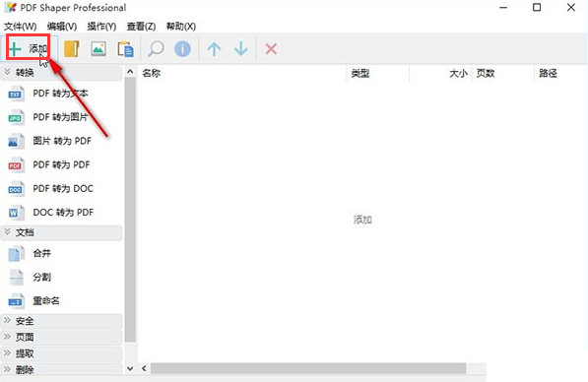
Task: Select 图片 转为 PDF option
Action: (x=62, y=141)
